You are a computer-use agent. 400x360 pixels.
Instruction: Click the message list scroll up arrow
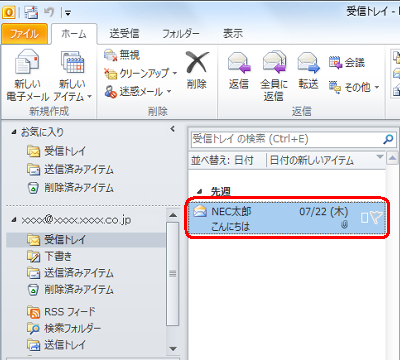click(x=392, y=159)
